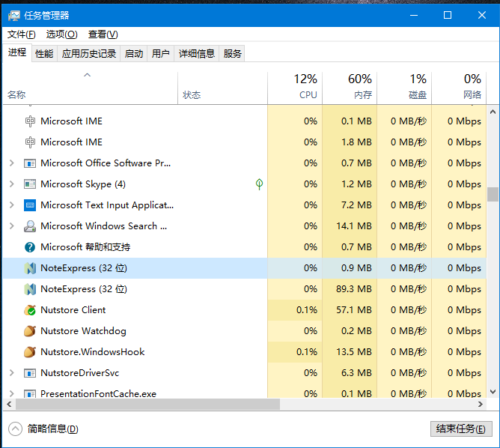Click the 结束任务 button
Screen dimensions: 500x448
coord(461,429)
